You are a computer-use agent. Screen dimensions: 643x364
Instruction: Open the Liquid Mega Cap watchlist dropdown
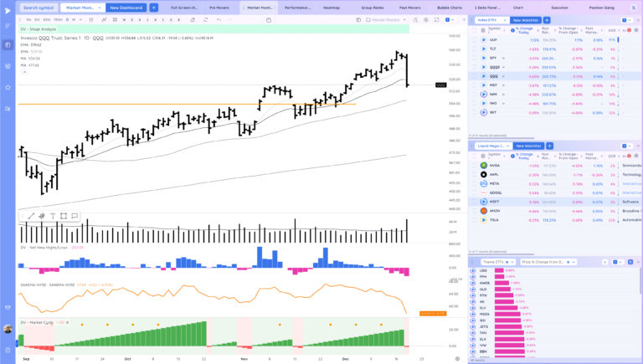coord(494,146)
